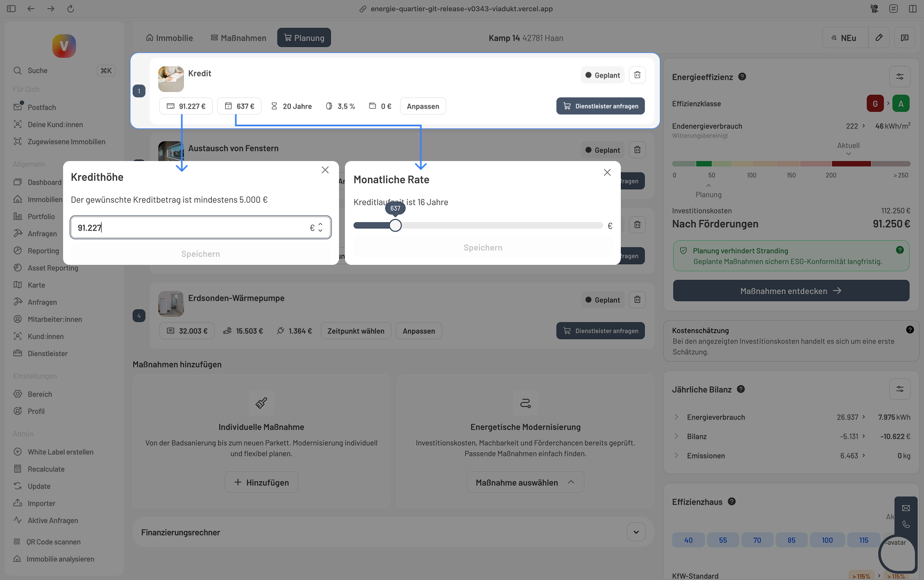Click the Monatliche Rate slider handle

(395, 226)
